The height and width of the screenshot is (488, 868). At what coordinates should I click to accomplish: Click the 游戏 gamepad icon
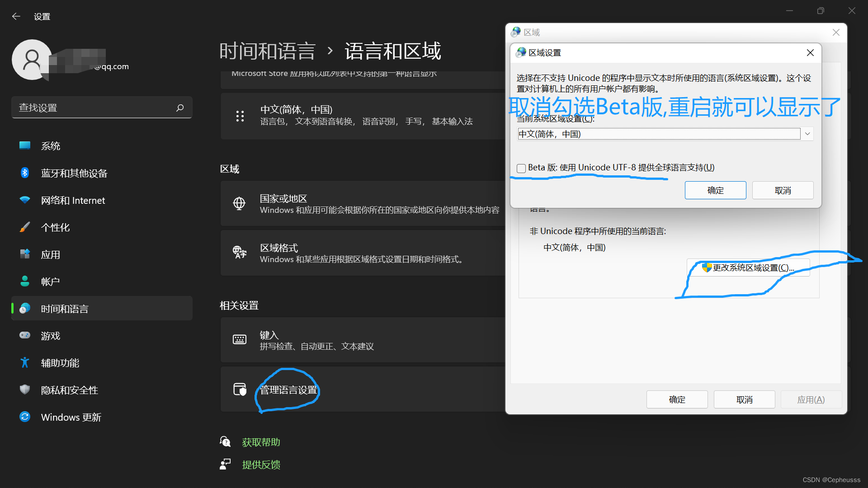coord(25,336)
